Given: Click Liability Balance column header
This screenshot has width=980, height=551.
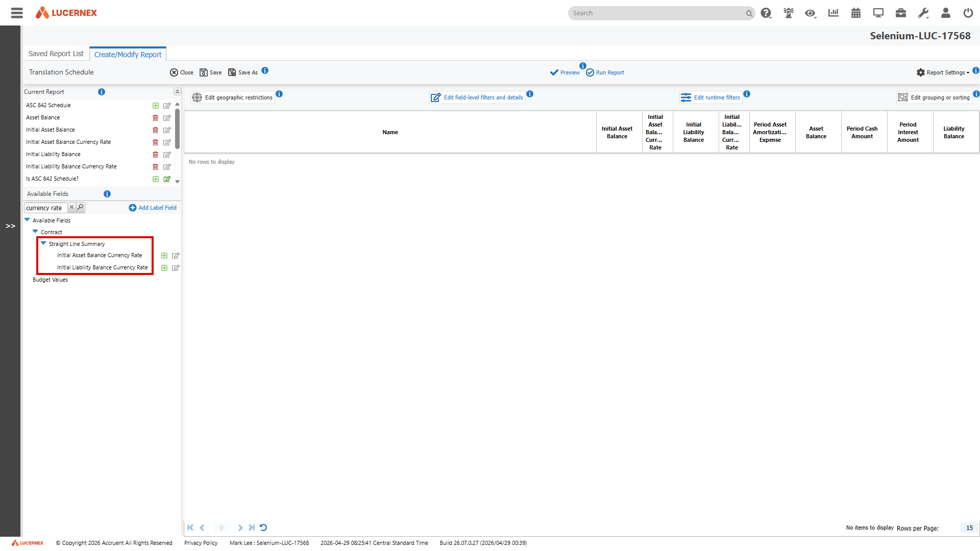Looking at the screenshot, I should coord(953,132).
